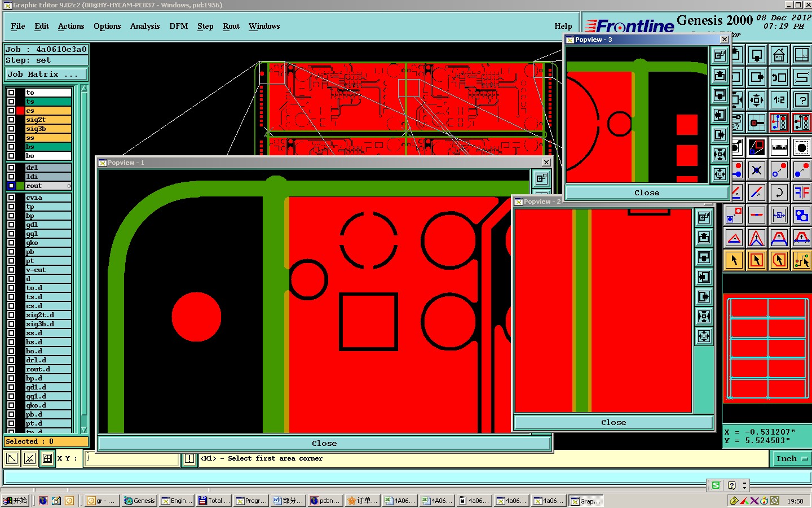Toggle the checkbox for layer sig2t
812x508 pixels.
pos(11,120)
